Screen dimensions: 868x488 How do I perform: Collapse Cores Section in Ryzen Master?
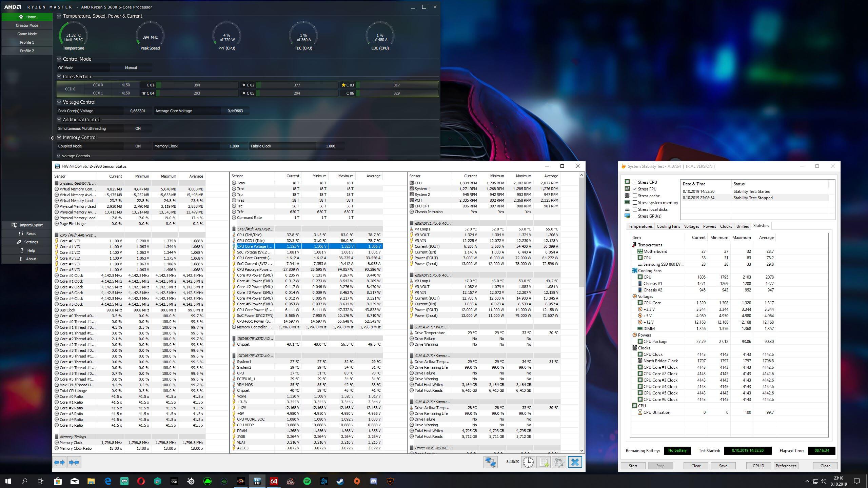tap(59, 77)
